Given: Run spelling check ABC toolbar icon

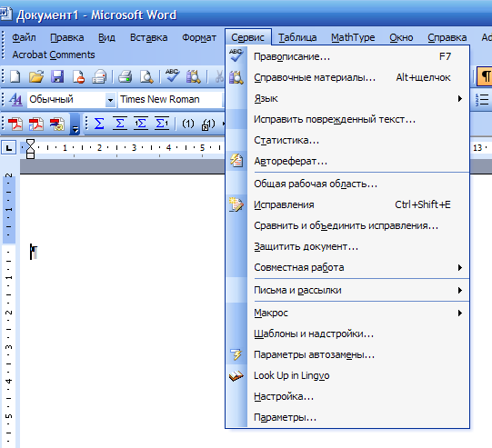Looking at the screenshot, I should pyautogui.click(x=172, y=75).
